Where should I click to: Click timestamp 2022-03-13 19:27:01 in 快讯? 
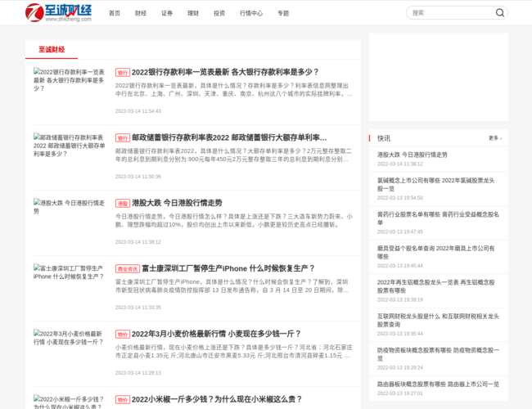[400, 393]
